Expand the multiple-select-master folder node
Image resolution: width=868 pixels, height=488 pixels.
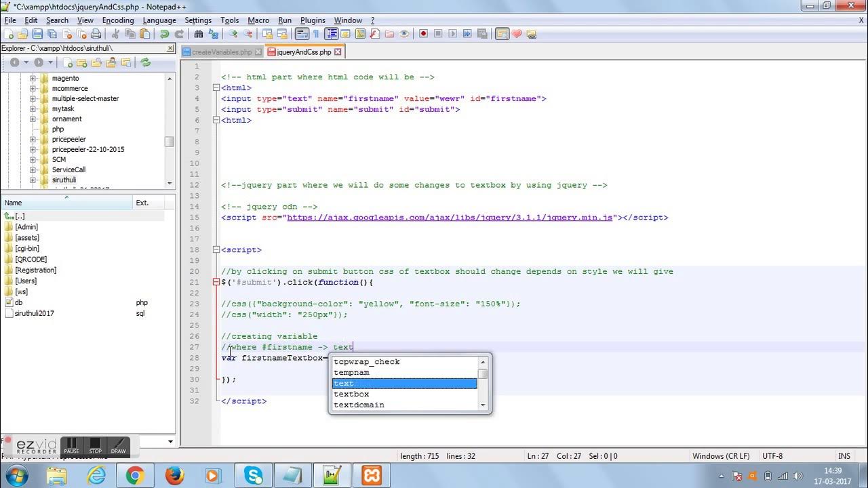[x=33, y=99]
